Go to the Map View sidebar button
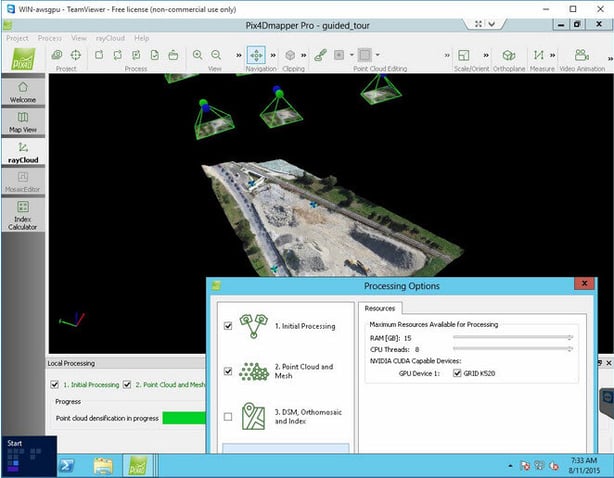The image size is (614, 478). coord(22,123)
